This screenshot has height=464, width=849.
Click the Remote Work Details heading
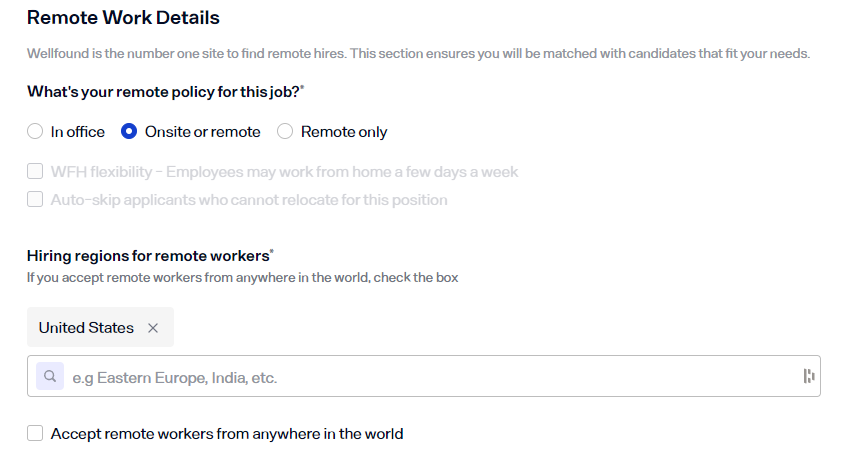123,18
